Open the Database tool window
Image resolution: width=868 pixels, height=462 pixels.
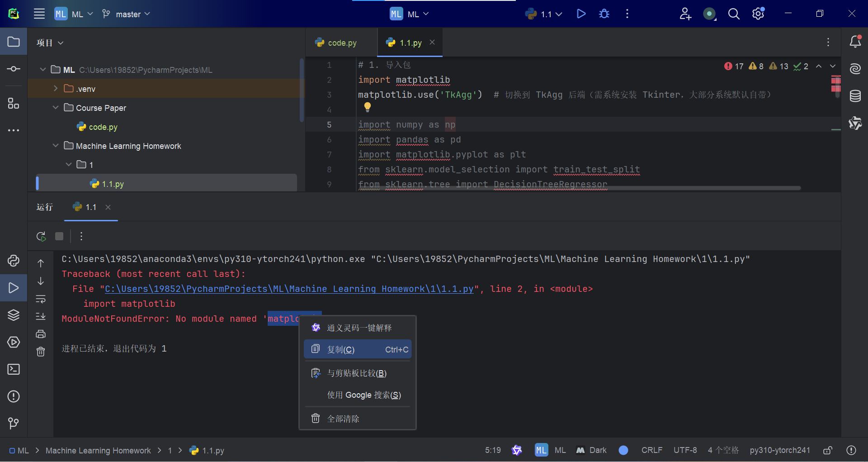click(855, 96)
